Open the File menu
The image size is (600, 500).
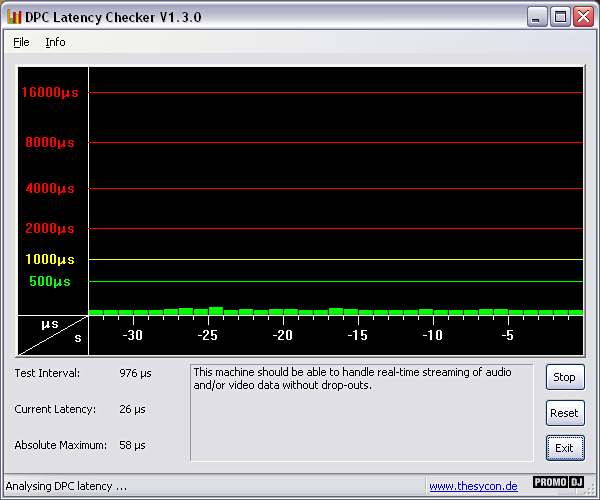[x=21, y=42]
